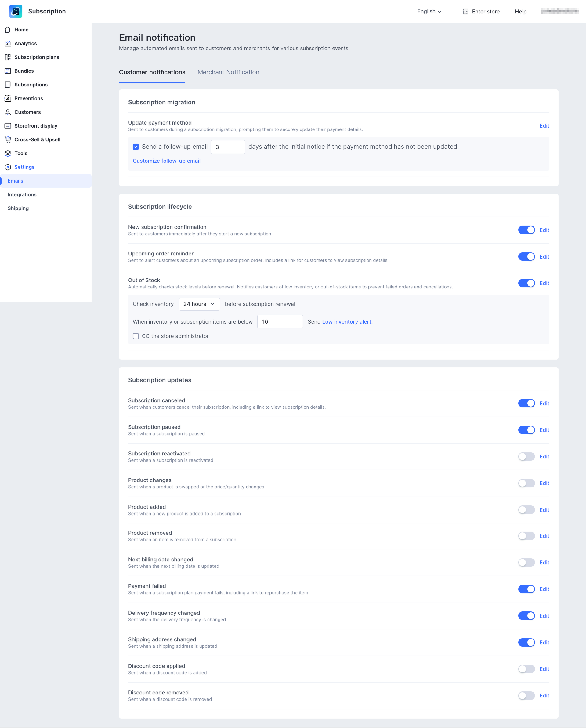Open the Integrations settings submenu item
The image size is (586, 728).
coord(22,194)
